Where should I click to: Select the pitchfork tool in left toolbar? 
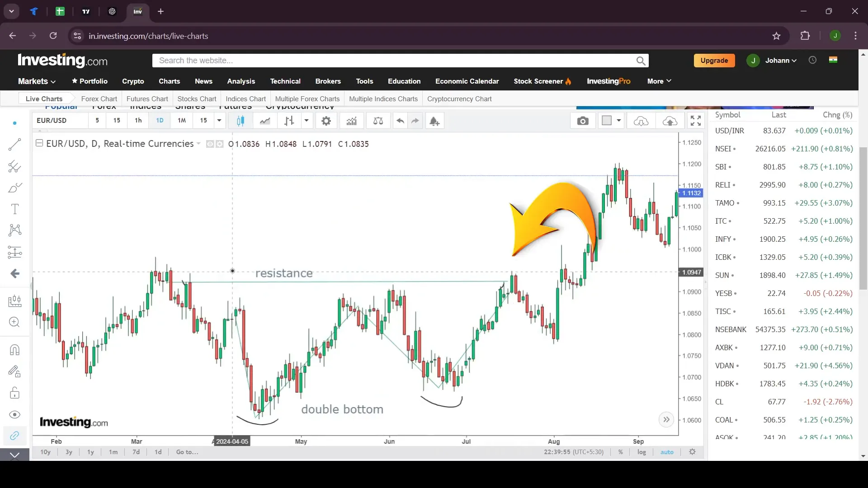tap(14, 166)
